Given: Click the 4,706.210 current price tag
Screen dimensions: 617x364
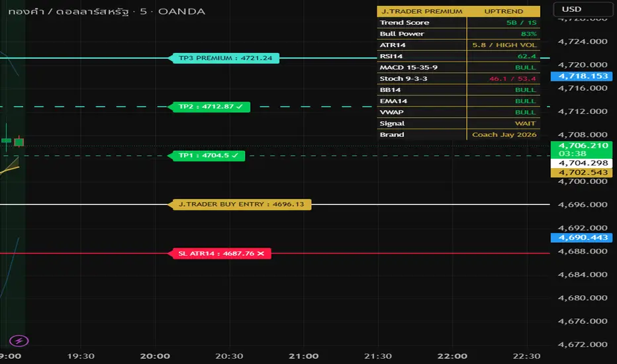Looking at the screenshot, I should click(x=582, y=150).
